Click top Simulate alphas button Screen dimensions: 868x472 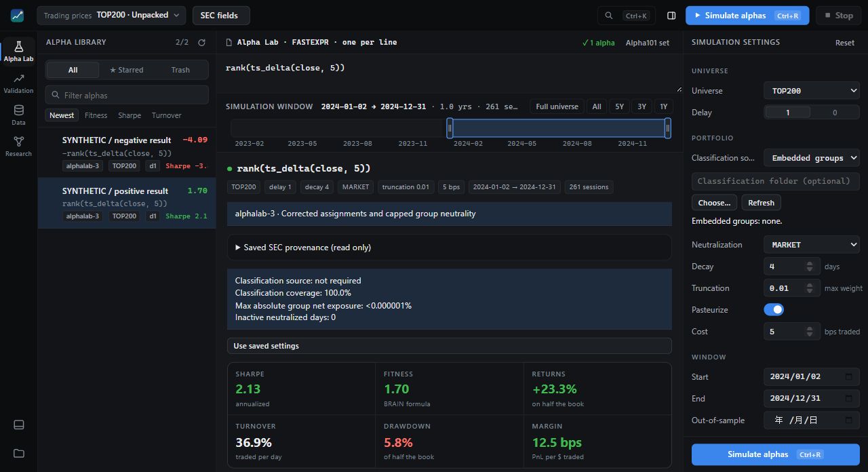[747, 15]
